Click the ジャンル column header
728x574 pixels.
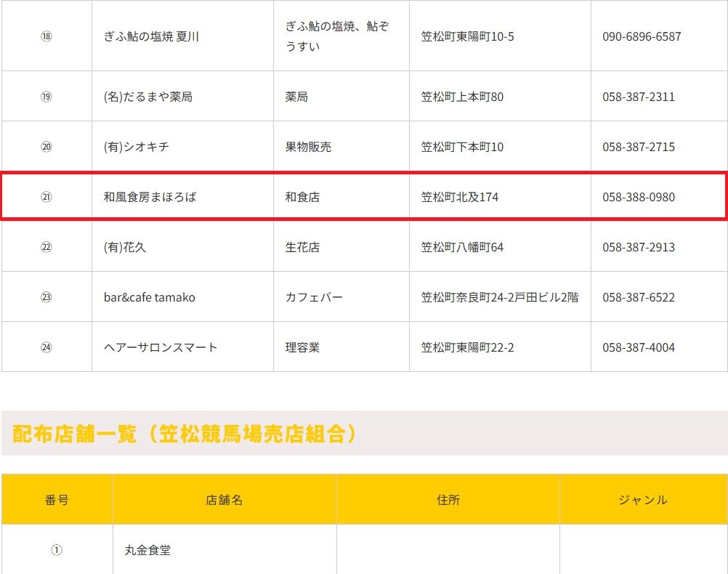click(643, 500)
